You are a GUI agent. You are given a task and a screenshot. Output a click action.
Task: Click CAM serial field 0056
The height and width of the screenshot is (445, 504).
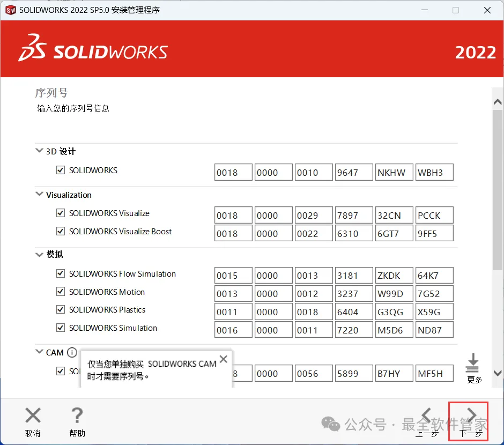click(314, 373)
